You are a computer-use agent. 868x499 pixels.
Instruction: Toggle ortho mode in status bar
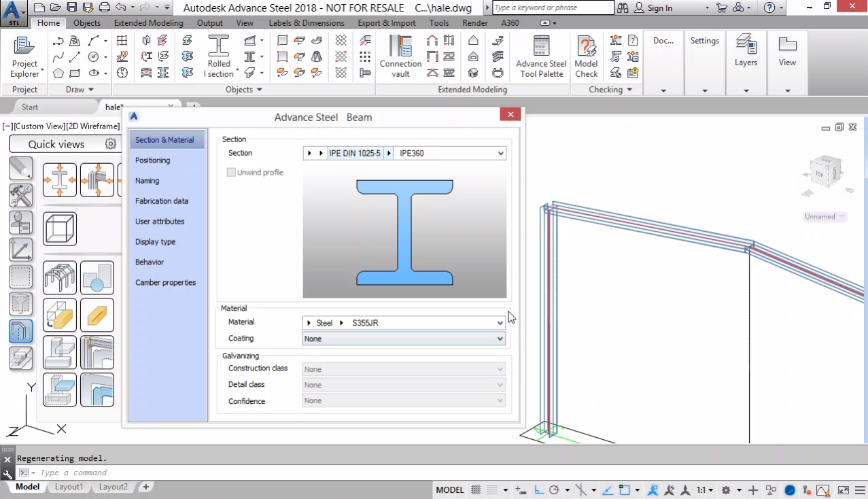538,489
